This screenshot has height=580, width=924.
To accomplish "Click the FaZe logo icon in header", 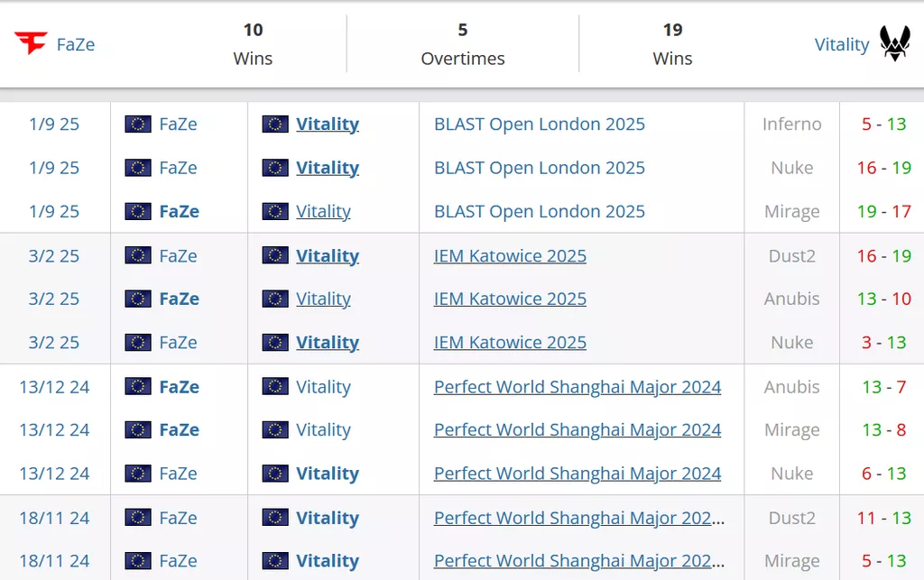I will 31,43.
